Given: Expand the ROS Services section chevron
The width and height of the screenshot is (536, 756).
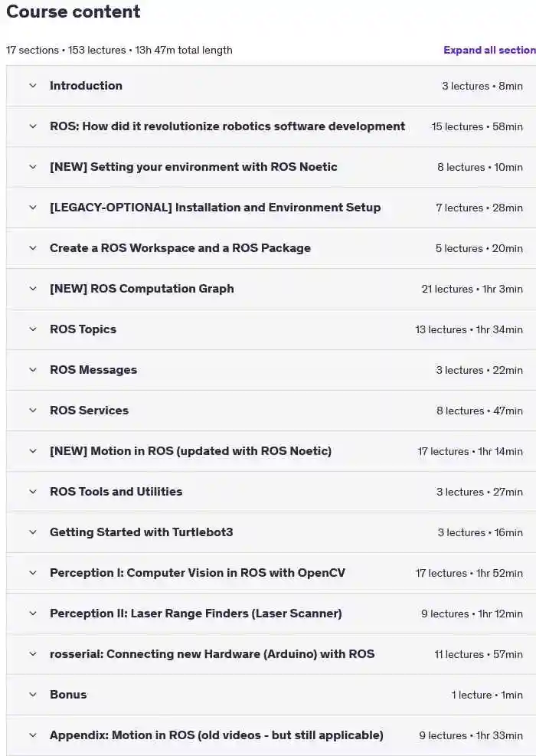Looking at the screenshot, I should (x=33, y=411).
